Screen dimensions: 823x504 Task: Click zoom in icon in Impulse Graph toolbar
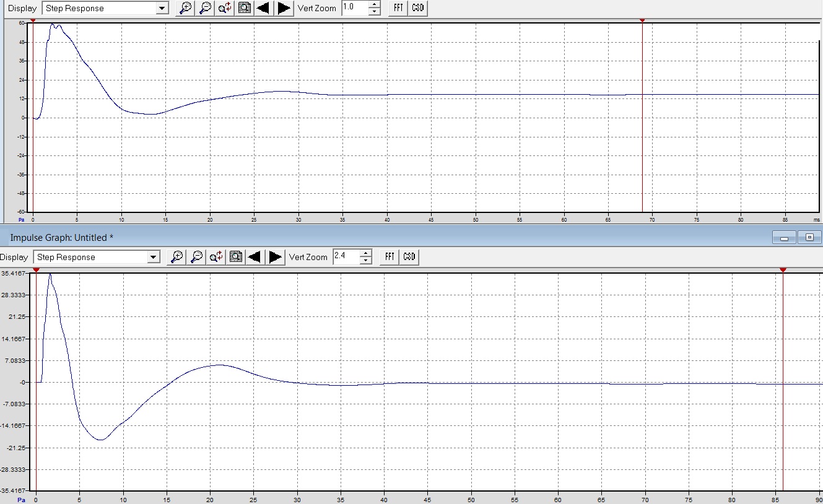pos(176,257)
